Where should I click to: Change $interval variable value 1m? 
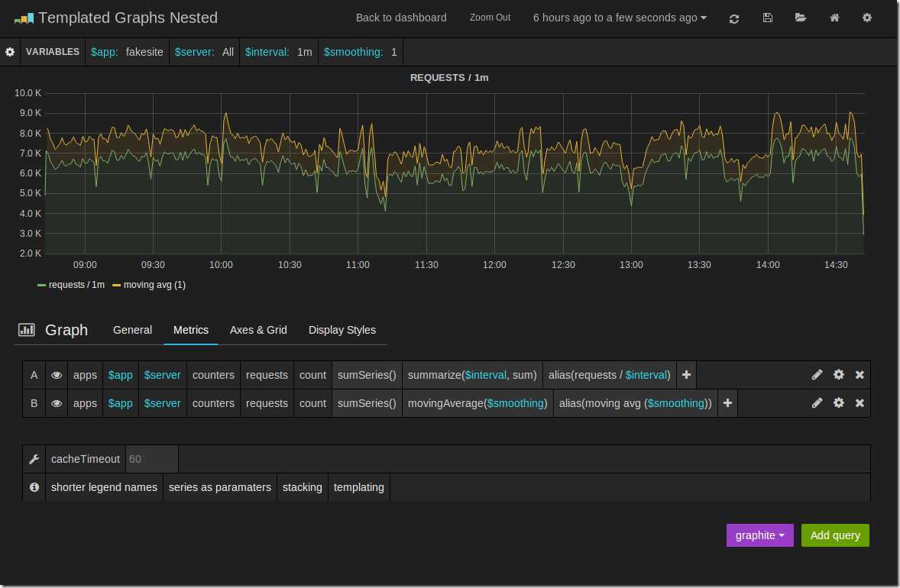304,52
